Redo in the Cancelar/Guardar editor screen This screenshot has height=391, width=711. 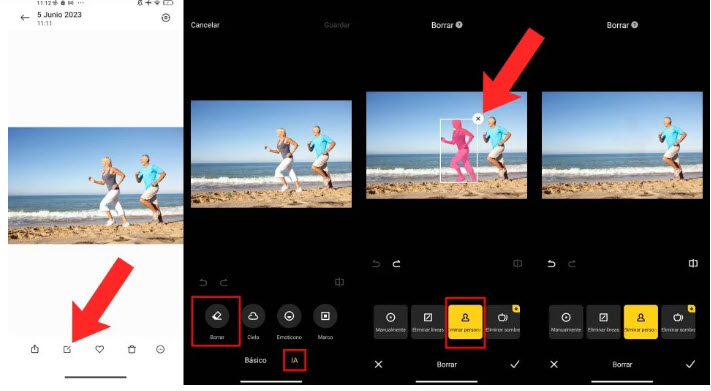224,283
